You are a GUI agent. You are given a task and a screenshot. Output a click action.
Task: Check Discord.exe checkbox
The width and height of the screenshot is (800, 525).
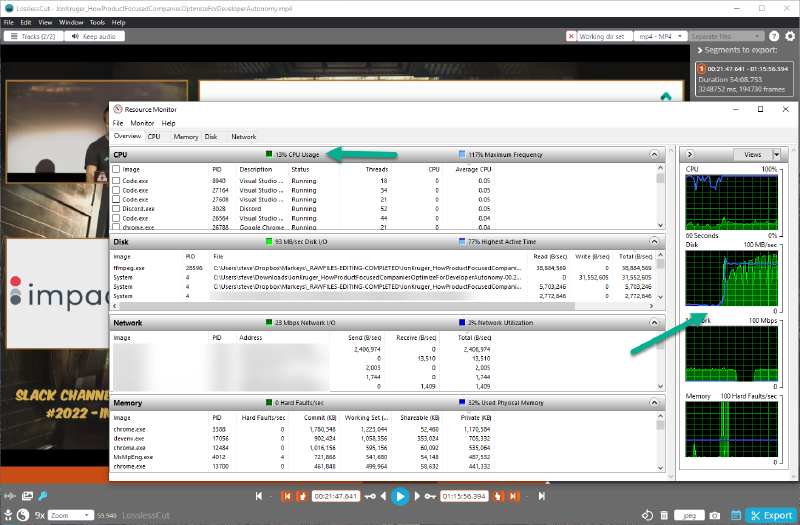click(116, 208)
